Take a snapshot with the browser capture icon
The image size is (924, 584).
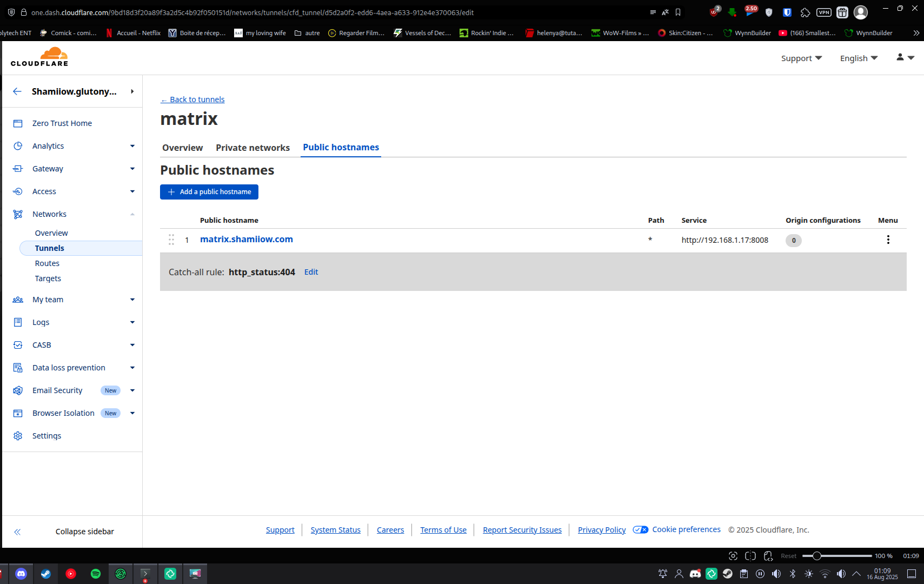(x=733, y=556)
